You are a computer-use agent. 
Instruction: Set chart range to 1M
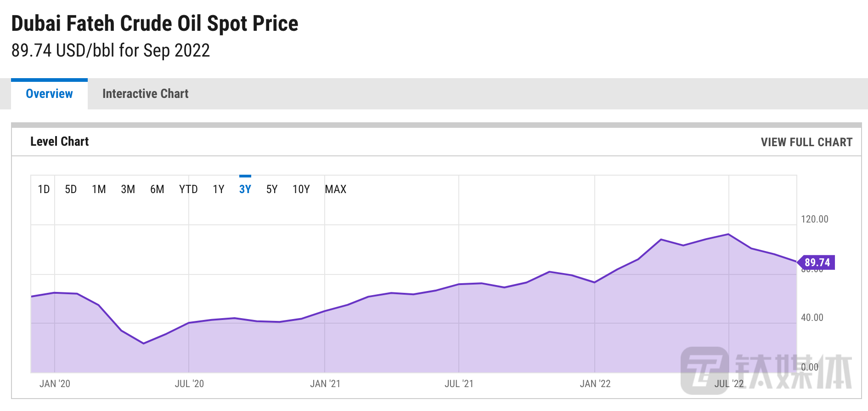pyautogui.click(x=99, y=189)
